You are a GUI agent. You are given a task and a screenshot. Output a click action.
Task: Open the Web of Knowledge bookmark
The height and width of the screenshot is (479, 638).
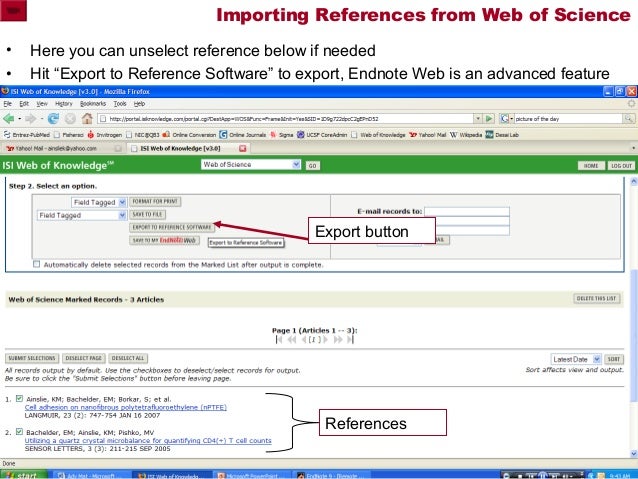click(378, 135)
